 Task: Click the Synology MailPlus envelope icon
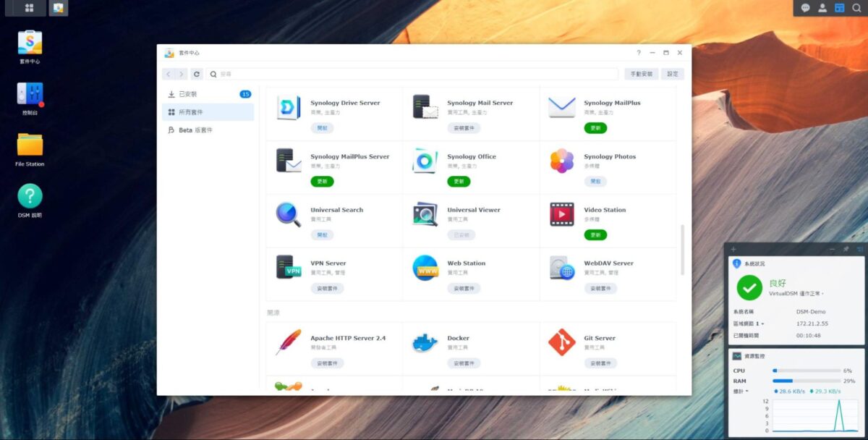pyautogui.click(x=562, y=107)
